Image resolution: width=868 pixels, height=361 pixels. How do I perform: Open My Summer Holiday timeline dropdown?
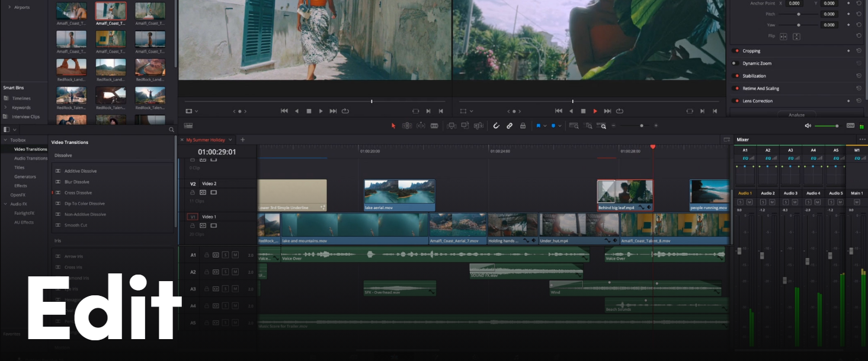coord(230,140)
